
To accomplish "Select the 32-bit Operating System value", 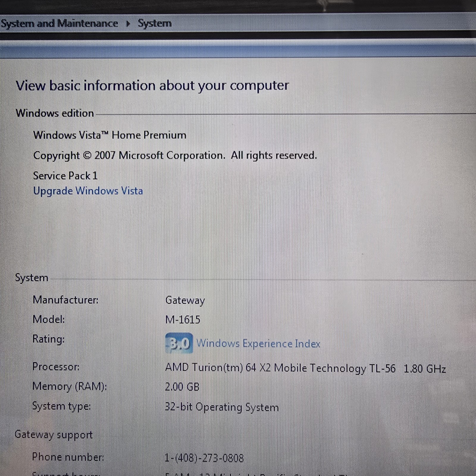I will click(x=222, y=407).
